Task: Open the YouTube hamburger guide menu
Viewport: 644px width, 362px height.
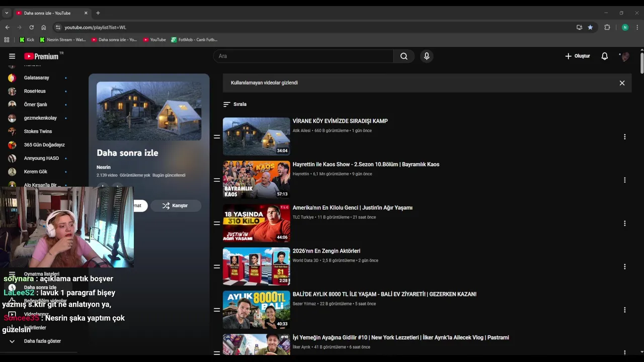Action: [12, 56]
